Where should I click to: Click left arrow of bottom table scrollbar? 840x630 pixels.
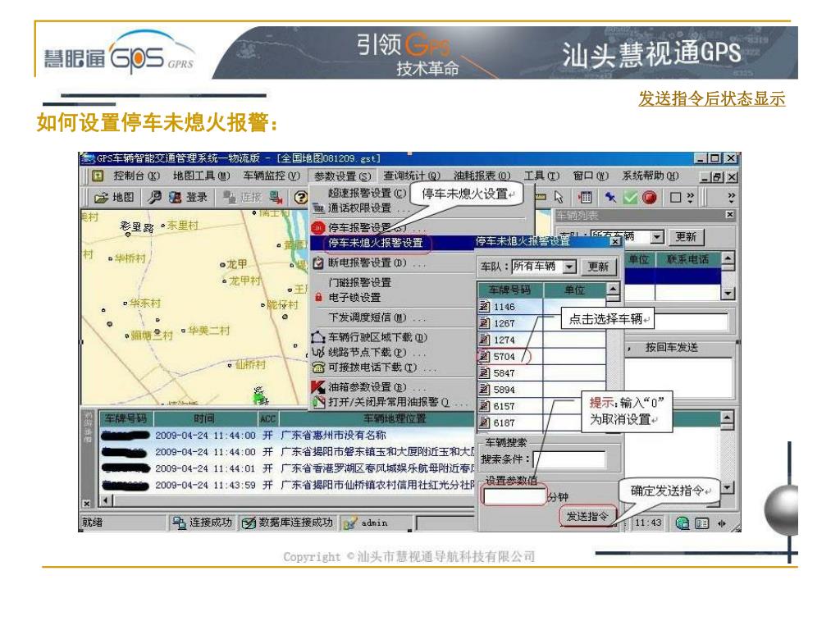click(107, 501)
